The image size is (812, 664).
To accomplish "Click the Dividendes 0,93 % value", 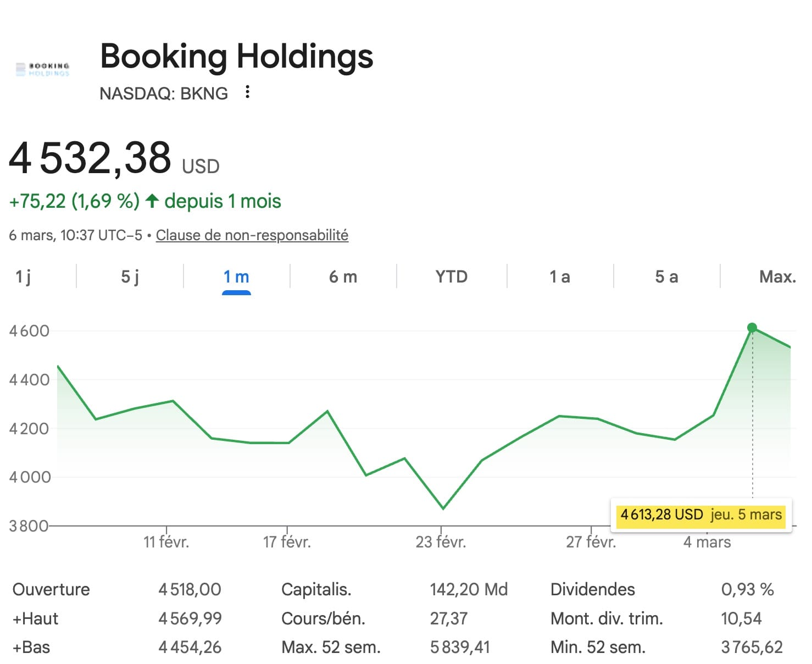I will coord(747,589).
